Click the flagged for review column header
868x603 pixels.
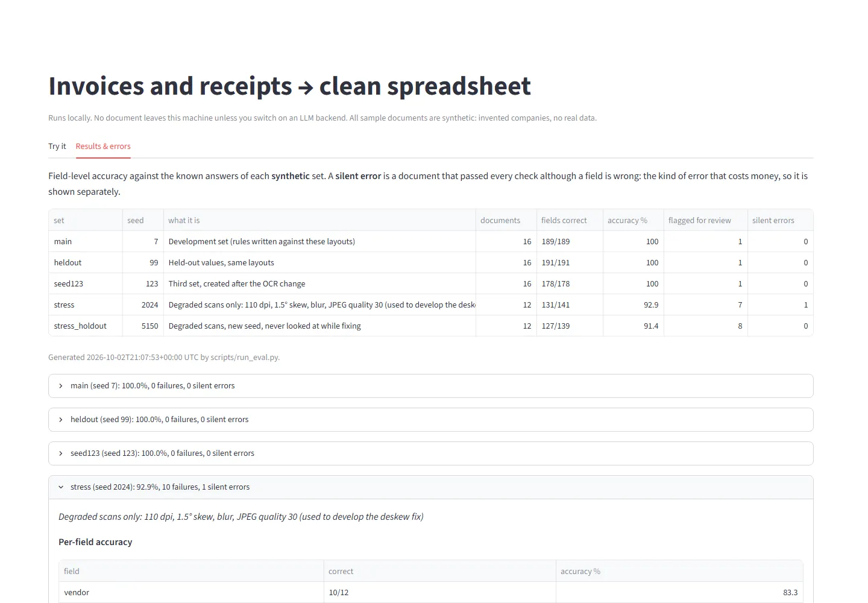[706, 220]
